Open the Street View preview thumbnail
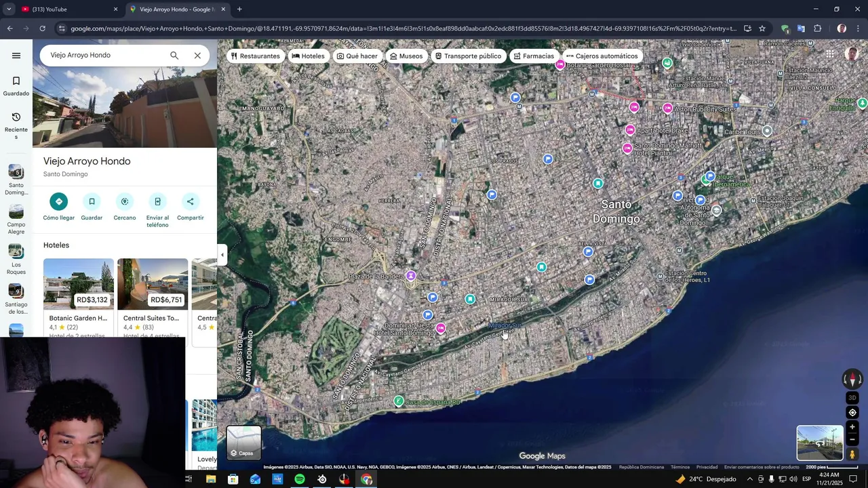The width and height of the screenshot is (868, 488). tap(820, 443)
